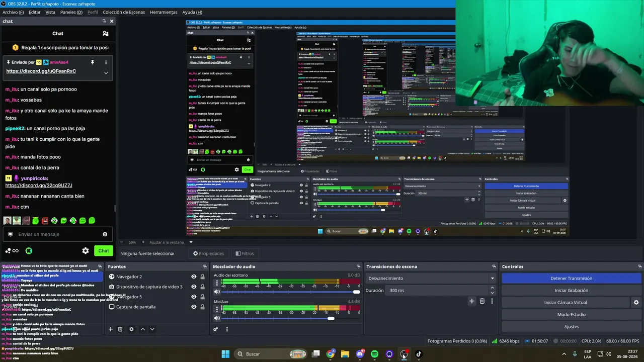Open Discord from the taskbar
This screenshot has width=644, height=362.
(360, 354)
